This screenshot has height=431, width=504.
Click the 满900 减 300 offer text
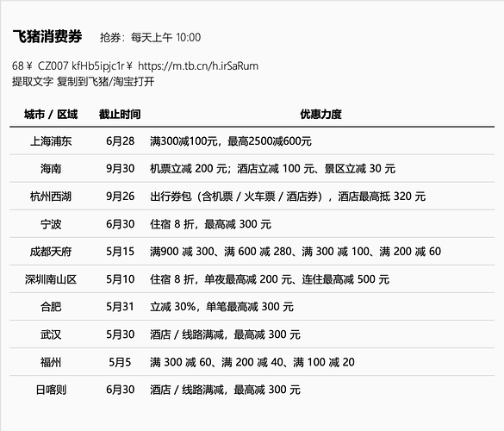click(x=182, y=252)
